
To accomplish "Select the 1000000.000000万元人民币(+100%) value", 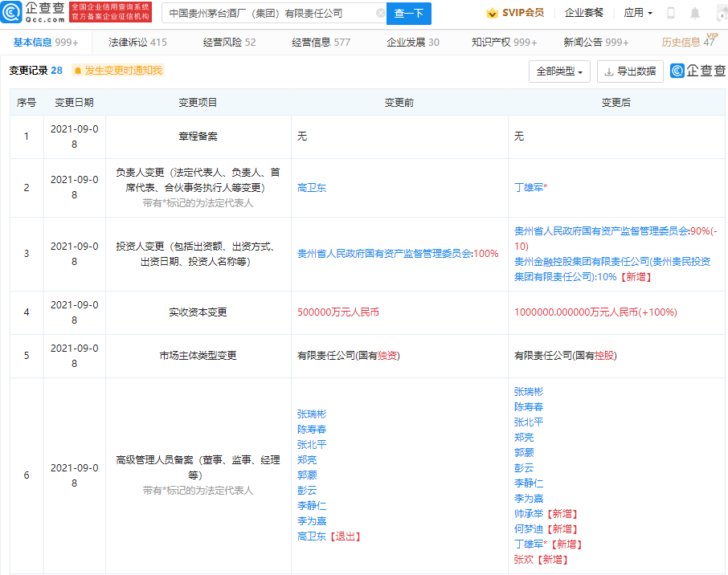I will pos(595,312).
